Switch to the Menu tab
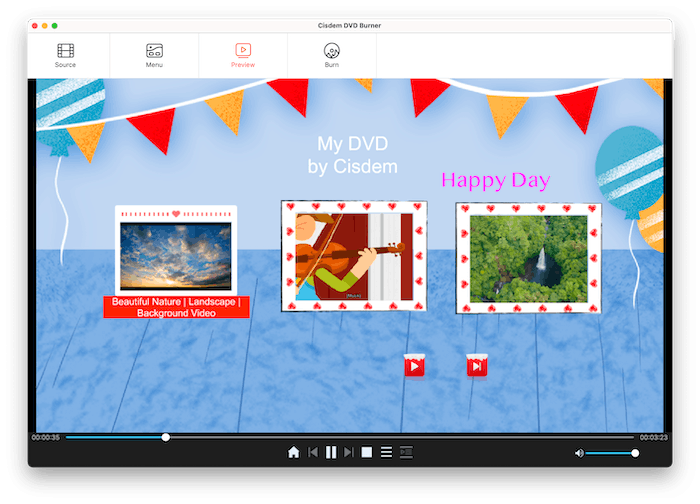 (x=154, y=55)
